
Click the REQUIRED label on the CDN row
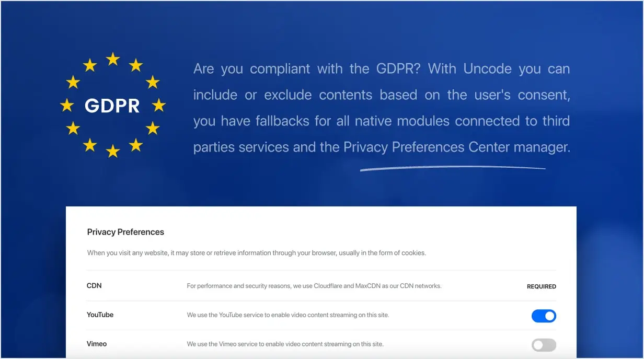[x=541, y=286]
